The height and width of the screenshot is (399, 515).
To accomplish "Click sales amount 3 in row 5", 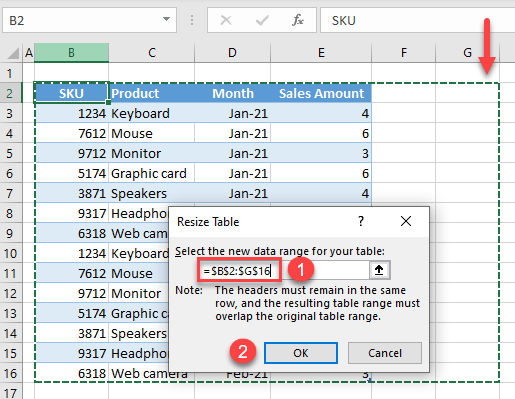I will coord(321,154).
